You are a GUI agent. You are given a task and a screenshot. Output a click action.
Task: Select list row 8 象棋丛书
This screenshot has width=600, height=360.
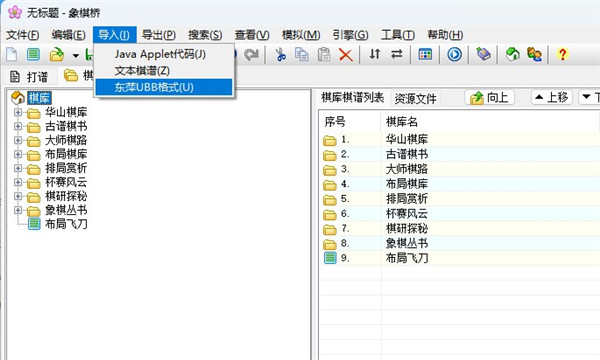coord(460,244)
